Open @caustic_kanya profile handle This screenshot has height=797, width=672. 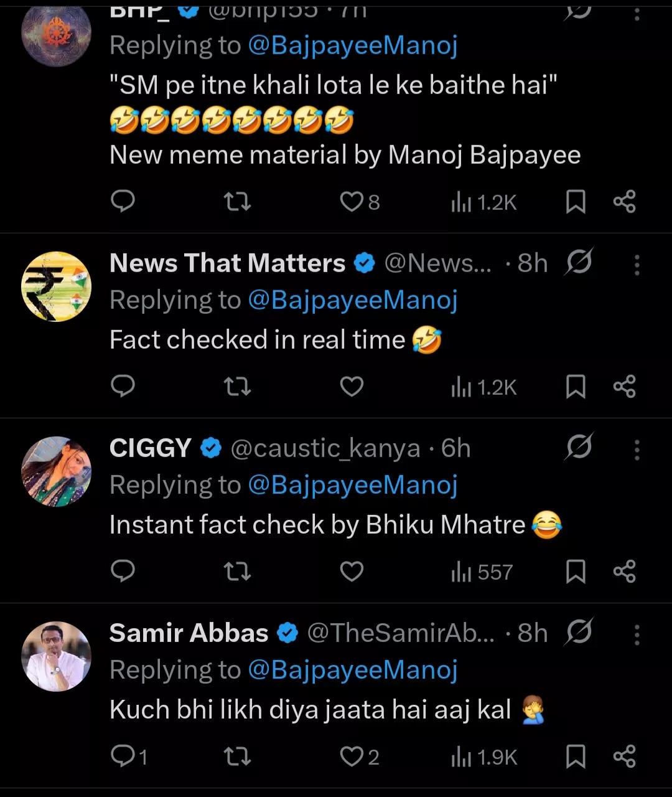coord(325,448)
